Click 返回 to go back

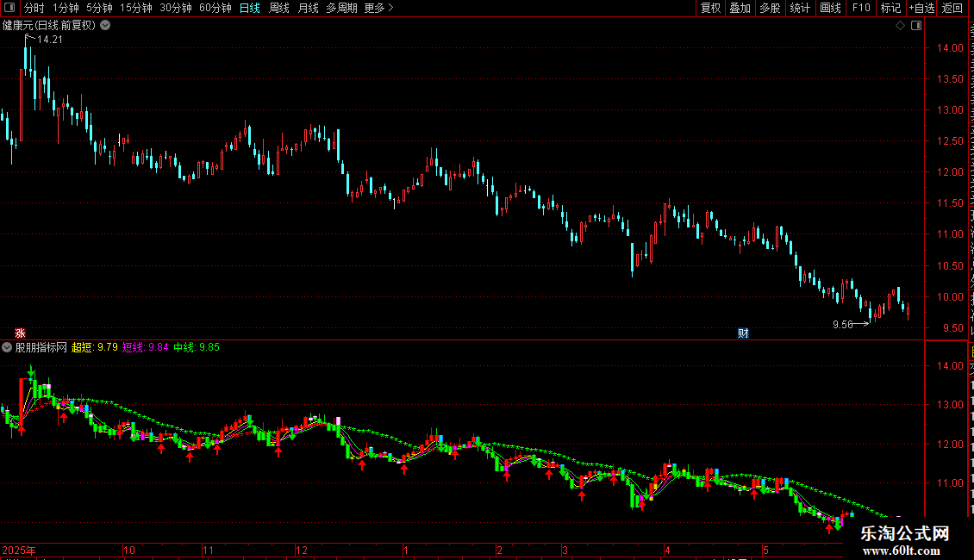click(952, 8)
